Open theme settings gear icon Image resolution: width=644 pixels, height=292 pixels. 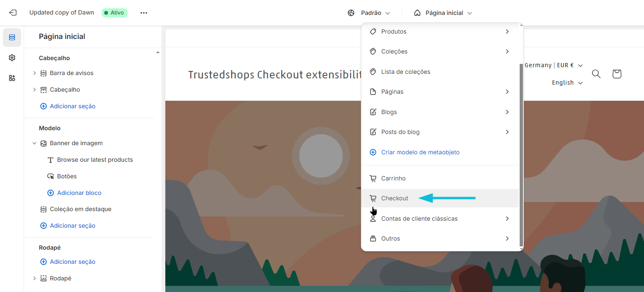coord(12,58)
